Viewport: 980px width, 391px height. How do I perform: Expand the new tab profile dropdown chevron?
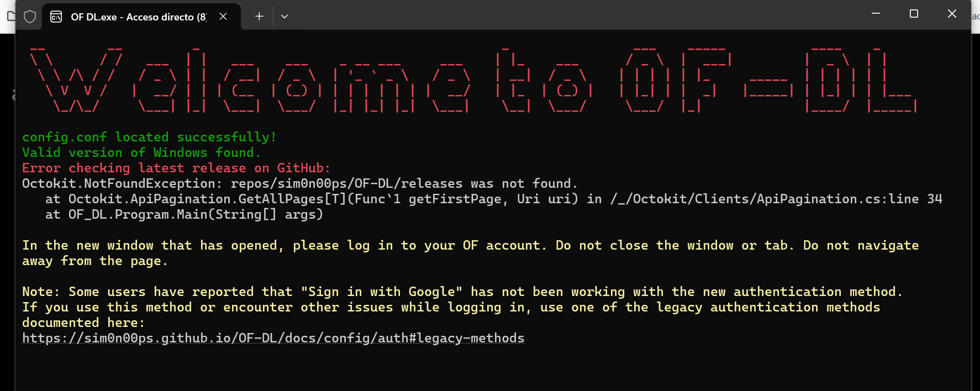click(x=284, y=17)
